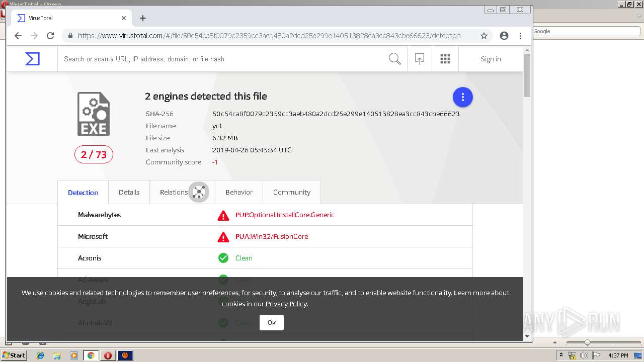
Task: Open the taskbar file explorer icon
Action: tap(57, 355)
